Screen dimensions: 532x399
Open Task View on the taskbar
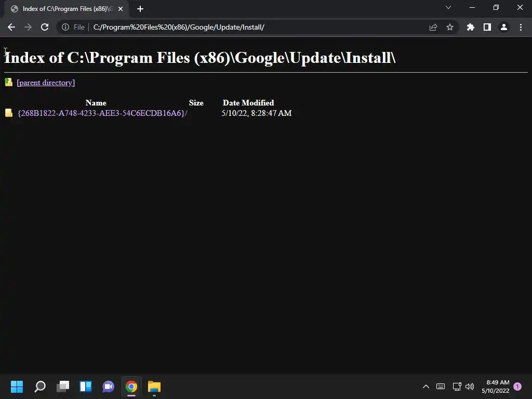point(63,387)
